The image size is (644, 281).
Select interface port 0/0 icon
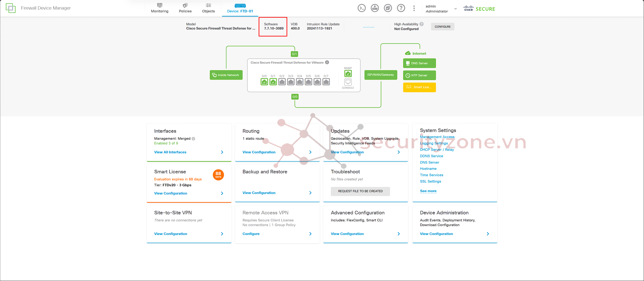[264, 82]
